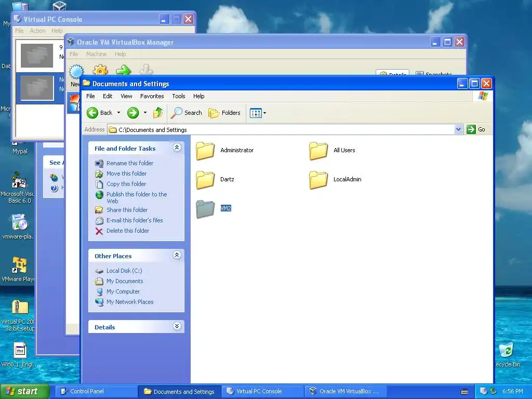The height and width of the screenshot is (399, 532).
Task: Switch to Virtual PC Console taskbar button
Action: (x=262, y=391)
